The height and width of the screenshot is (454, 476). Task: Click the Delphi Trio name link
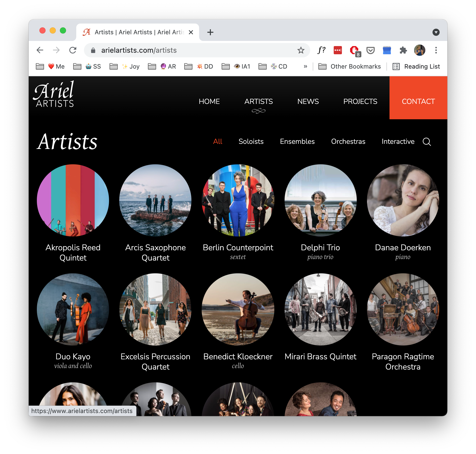pos(320,247)
